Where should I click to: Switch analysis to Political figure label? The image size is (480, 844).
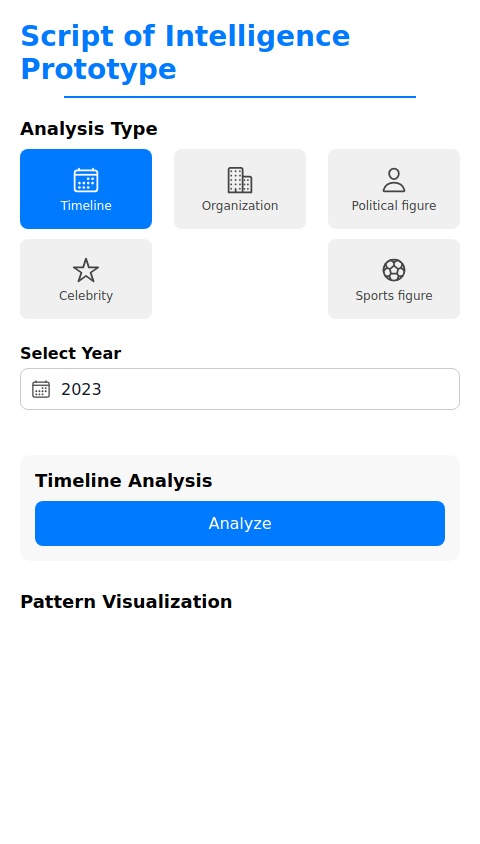click(394, 206)
